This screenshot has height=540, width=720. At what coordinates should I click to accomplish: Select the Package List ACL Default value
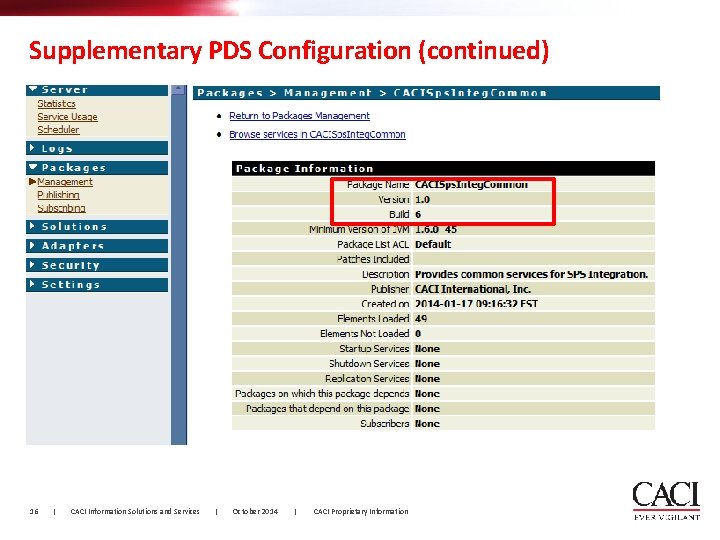tap(433, 244)
